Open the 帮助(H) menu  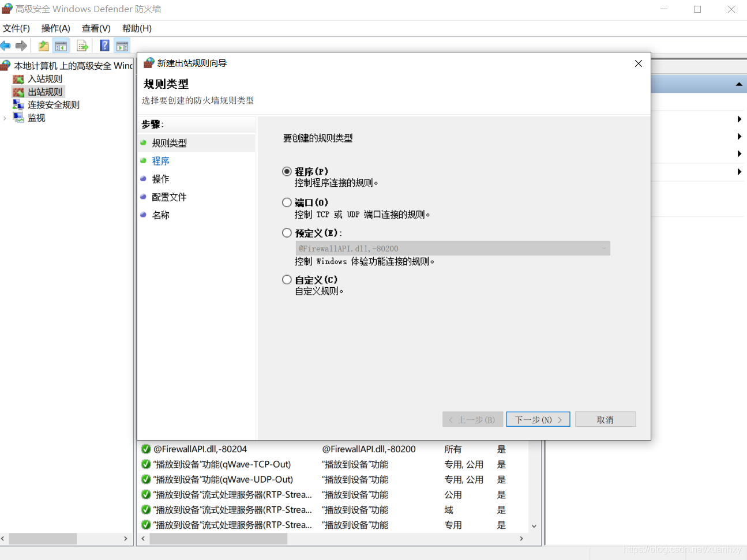[137, 28]
